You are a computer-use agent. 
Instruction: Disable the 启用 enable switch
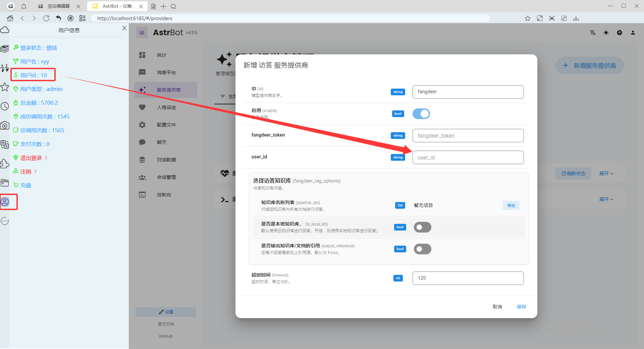pyautogui.click(x=421, y=114)
